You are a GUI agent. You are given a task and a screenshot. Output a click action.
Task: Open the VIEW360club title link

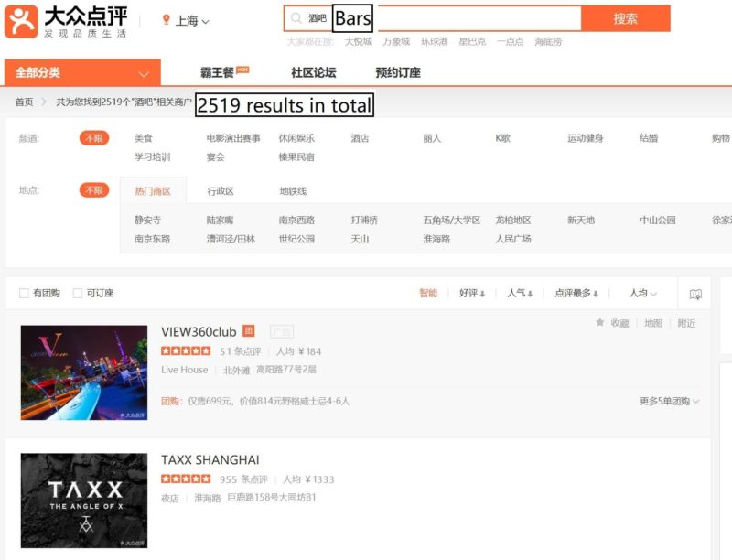tap(199, 332)
